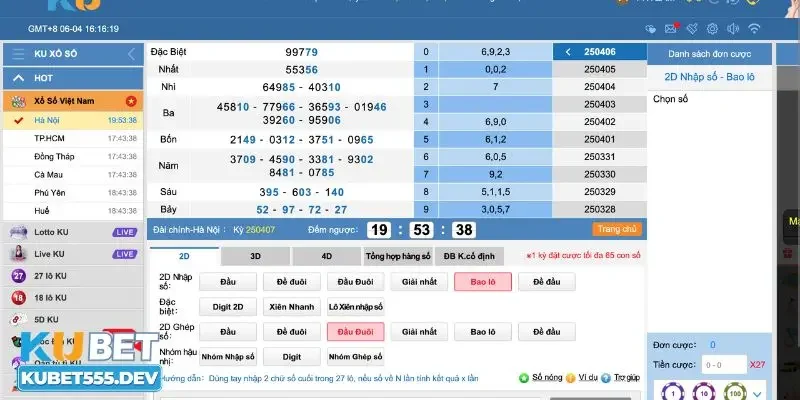Screen dimensions: 800x400
Task: Switch to the 4D tab
Action: coord(327,256)
